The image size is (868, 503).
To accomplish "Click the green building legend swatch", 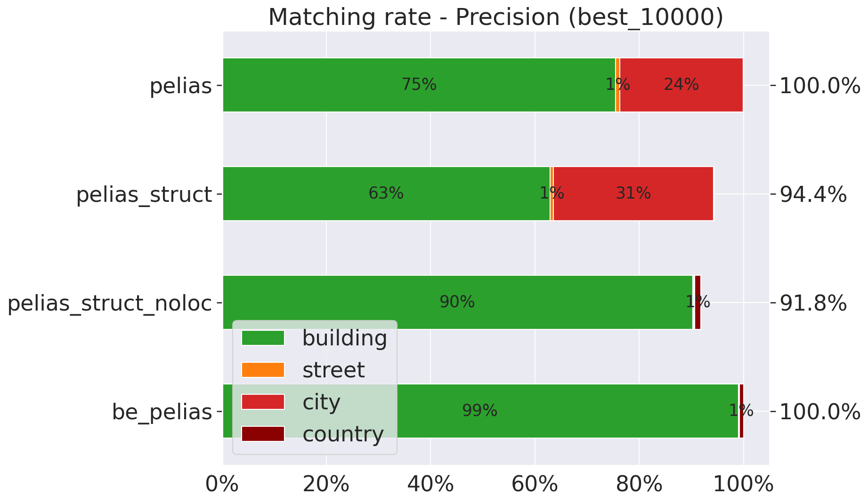I will (263, 338).
